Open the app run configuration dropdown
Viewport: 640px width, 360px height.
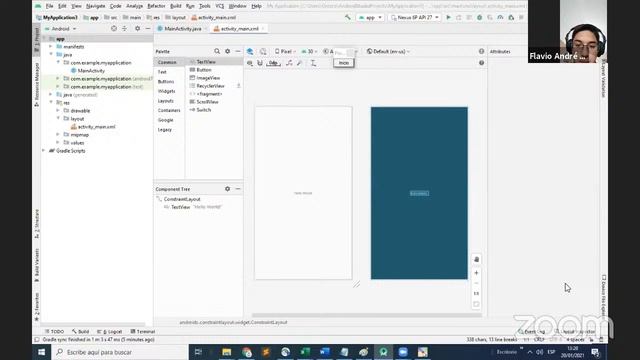point(370,18)
